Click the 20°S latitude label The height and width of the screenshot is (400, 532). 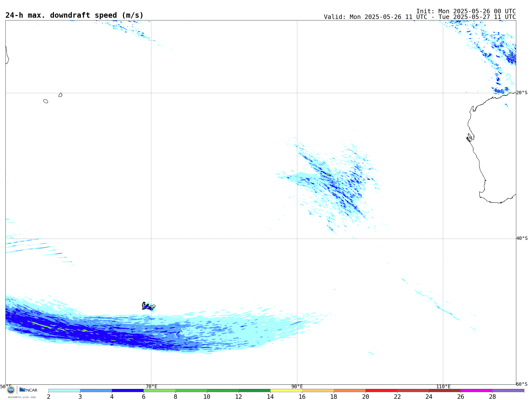522,93
